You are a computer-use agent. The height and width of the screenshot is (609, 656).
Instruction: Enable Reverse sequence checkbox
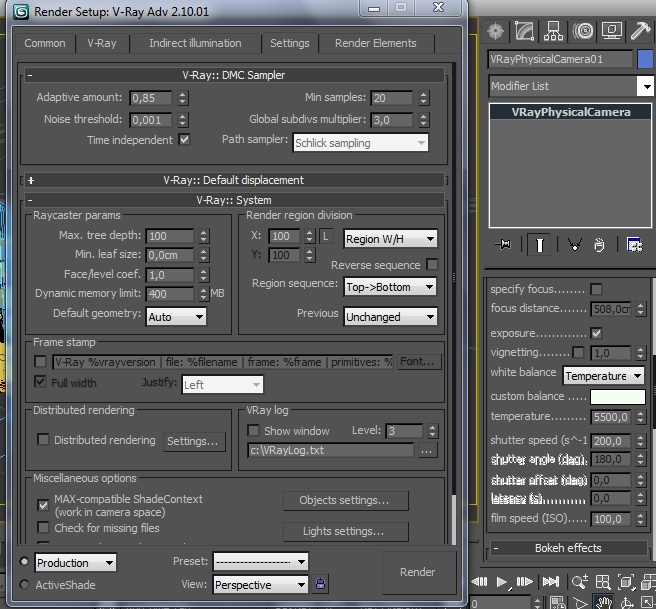pyautogui.click(x=432, y=264)
